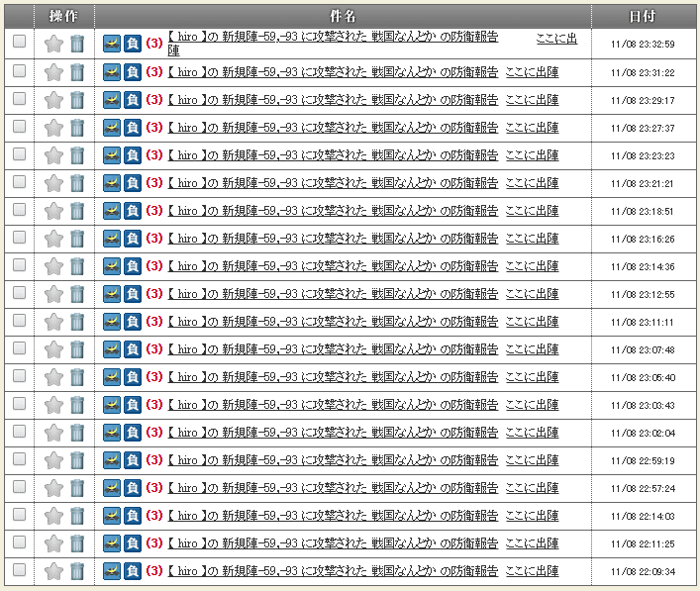Select checkbox for 11/08 23:12:55 report
Image resolution: width=700 pixels, height=591 pixels.
tap(19, 292)
